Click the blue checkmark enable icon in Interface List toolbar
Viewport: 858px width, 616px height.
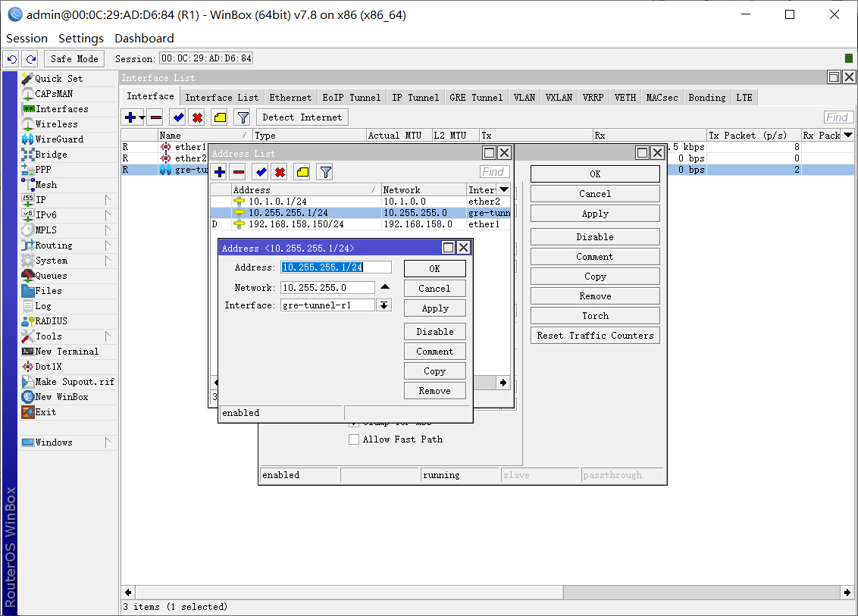point(178,117)
